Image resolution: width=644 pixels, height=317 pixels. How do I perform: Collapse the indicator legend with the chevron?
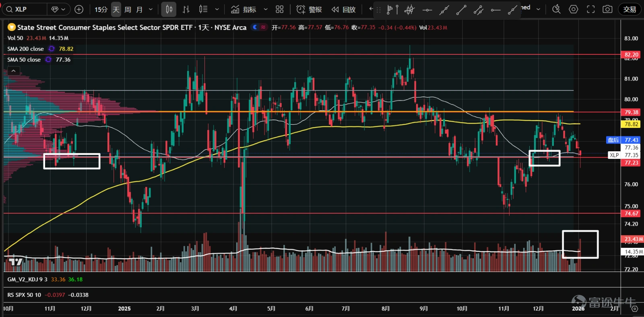pos(13,71)
